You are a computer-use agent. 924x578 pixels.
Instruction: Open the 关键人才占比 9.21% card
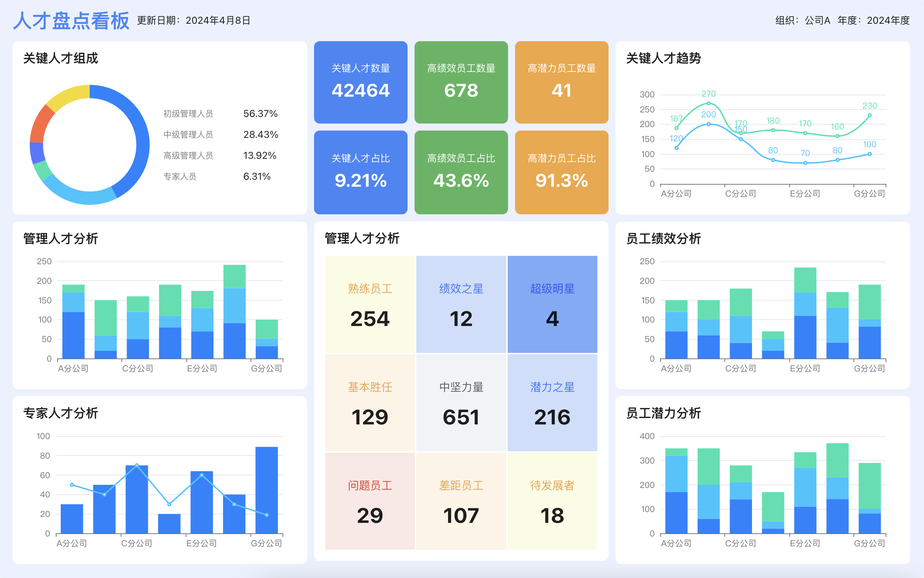(360, 172)
